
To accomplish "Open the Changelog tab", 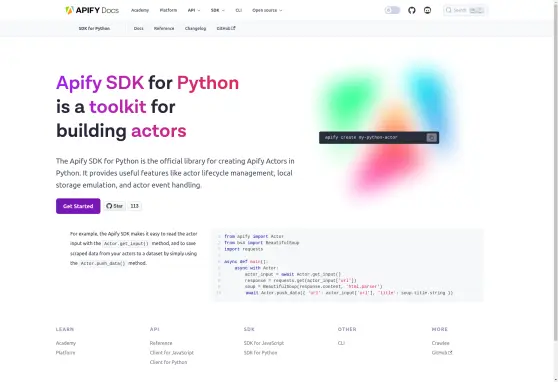I will click(195, 28).
